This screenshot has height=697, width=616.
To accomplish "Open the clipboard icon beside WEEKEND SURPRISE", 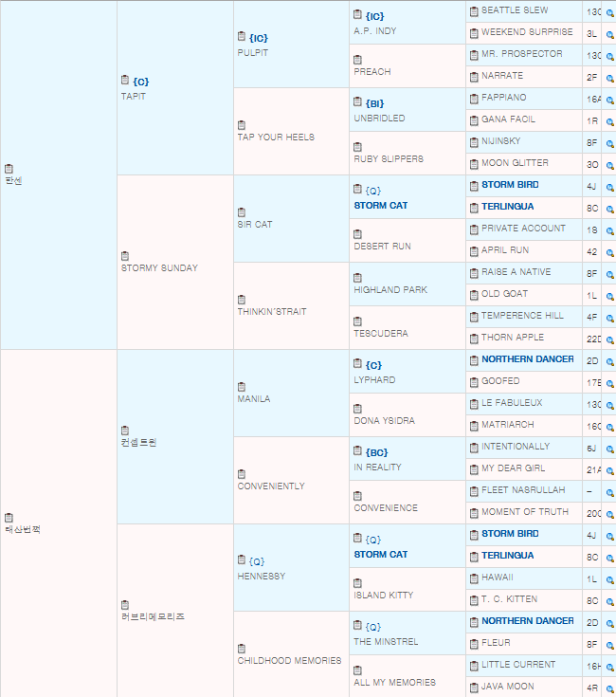I will [x=474, y=34].
